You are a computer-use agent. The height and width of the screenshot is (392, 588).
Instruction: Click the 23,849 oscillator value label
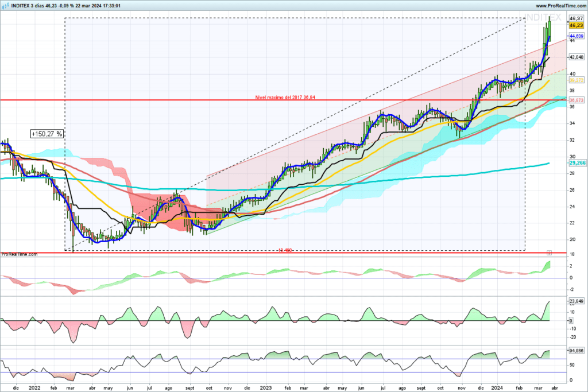577,301
